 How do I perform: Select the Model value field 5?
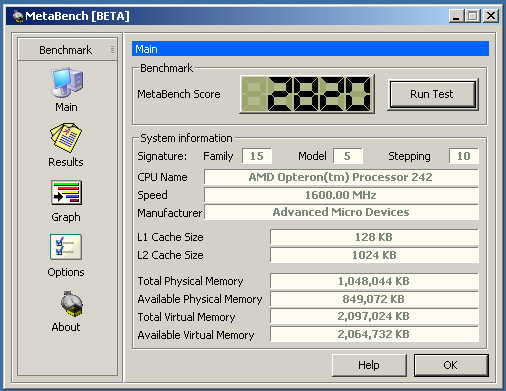[x=347, y=156]
